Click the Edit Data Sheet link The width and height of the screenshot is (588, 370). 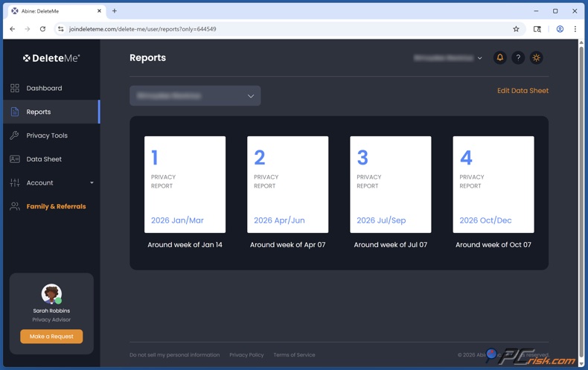(523, 91)
